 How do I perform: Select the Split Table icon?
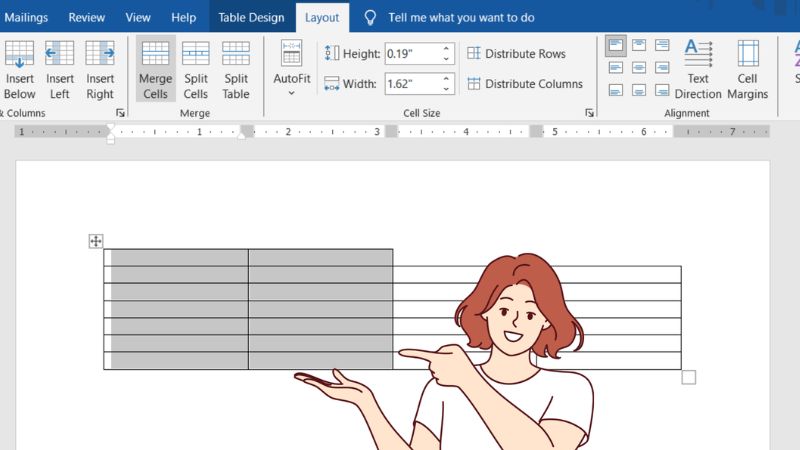point(236,69)
